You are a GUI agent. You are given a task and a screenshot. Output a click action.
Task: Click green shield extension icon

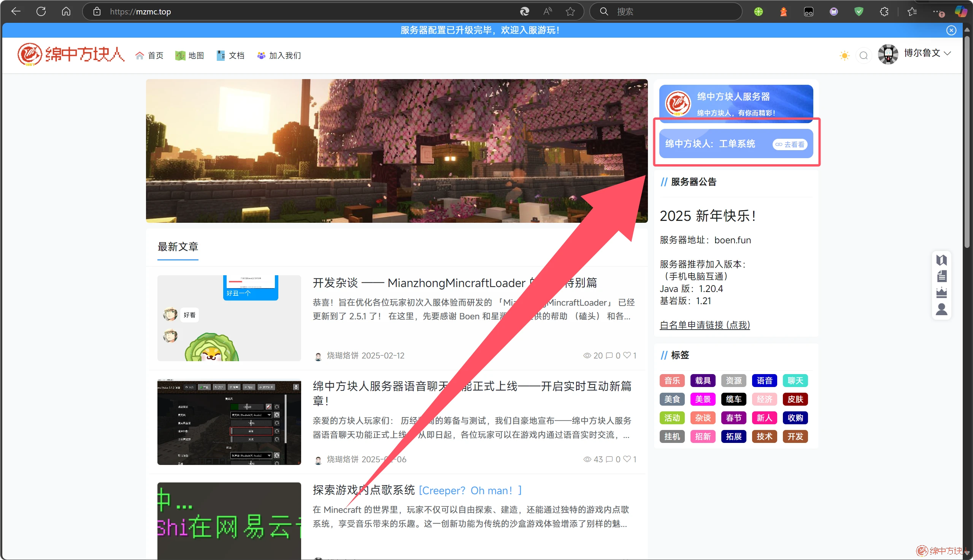[859, 11]
